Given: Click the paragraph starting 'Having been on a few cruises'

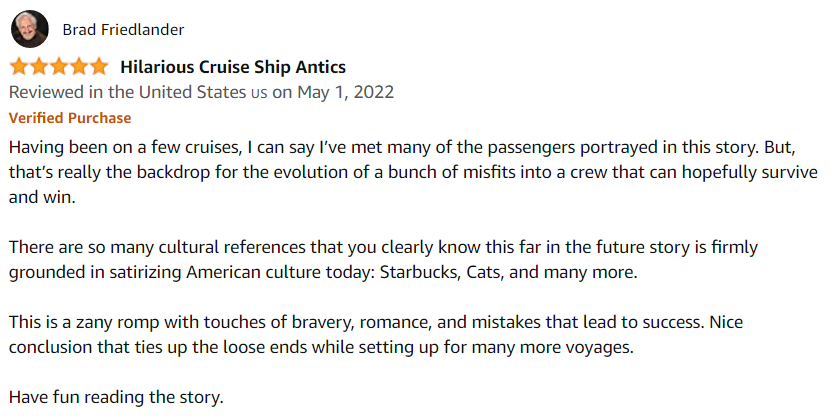Looking at the screenshot, I should click(x=413, y=172).
